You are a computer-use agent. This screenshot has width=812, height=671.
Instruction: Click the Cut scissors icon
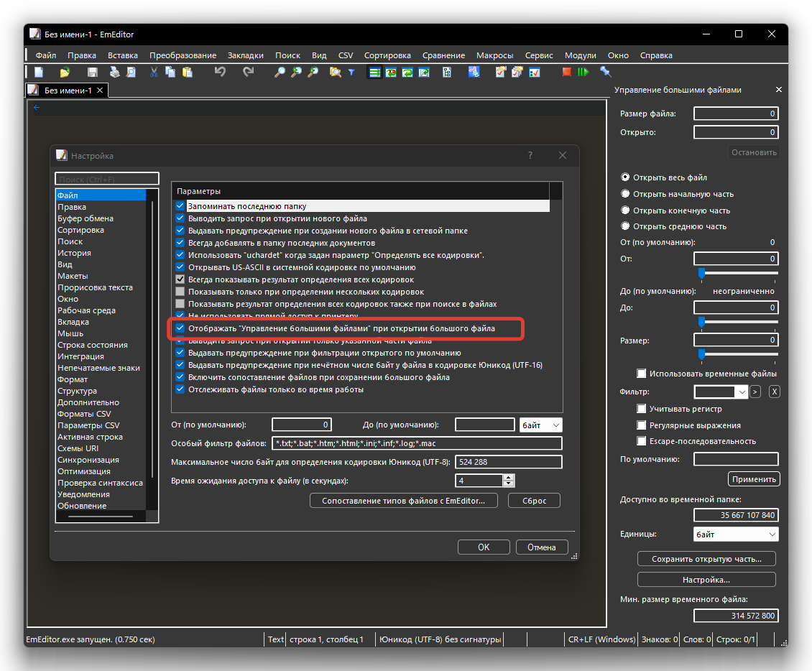pos(154,73)
